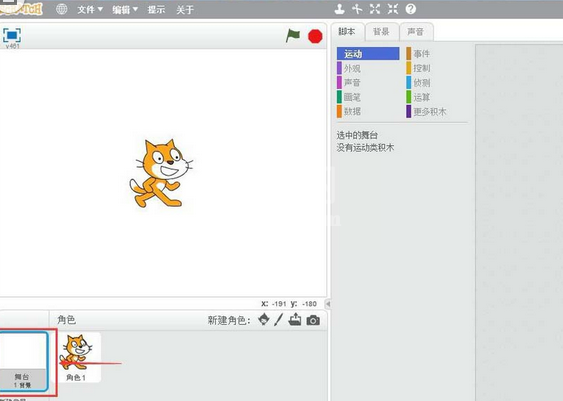Image resolution: width=563 pixels, height=401 pixels.
Task: Create new sprite from camera icon
Action: pos(313,320)
